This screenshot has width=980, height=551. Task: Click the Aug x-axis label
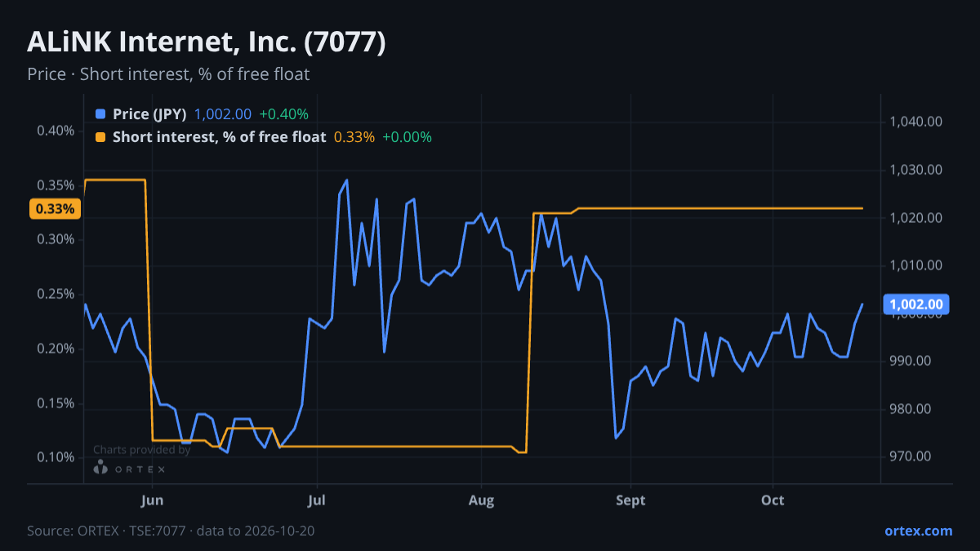point(482,500)
